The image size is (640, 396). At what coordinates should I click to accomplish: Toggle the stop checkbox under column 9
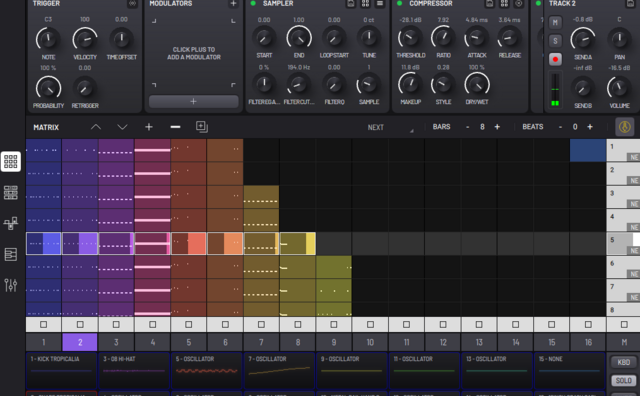(x=334, y=325)
